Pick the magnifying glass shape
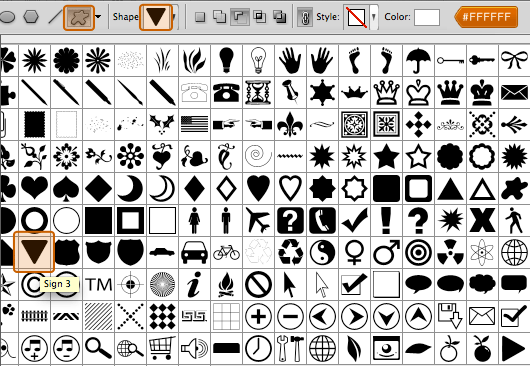530x366 pixels. point(98,348)
